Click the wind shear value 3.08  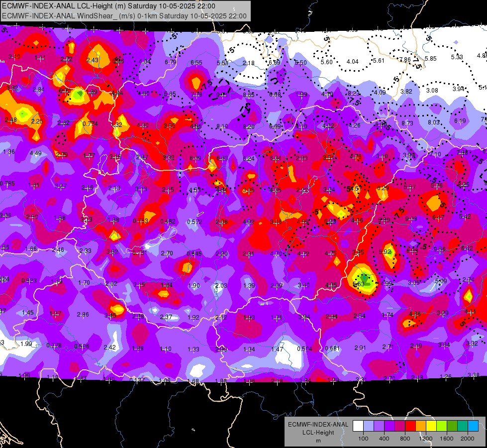pyautogui.click(x=432, y=91)
